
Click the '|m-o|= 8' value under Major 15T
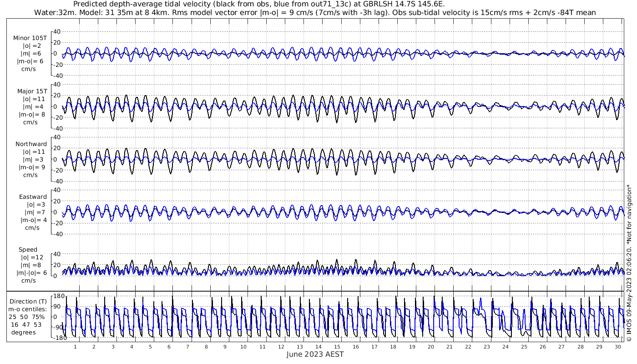point(31,114)
